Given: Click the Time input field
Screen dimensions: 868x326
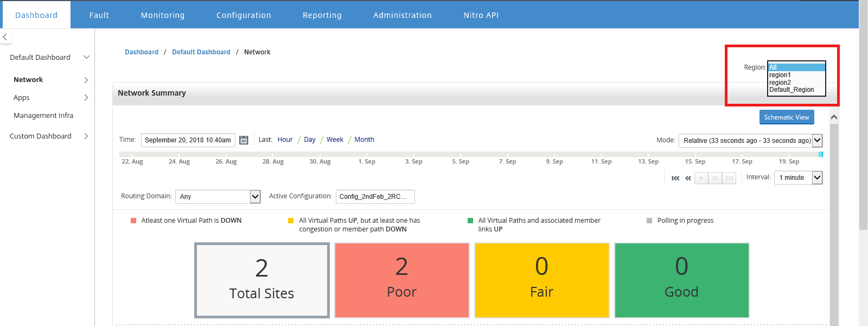Looking at the screenshot, I should tap(188, 140).
